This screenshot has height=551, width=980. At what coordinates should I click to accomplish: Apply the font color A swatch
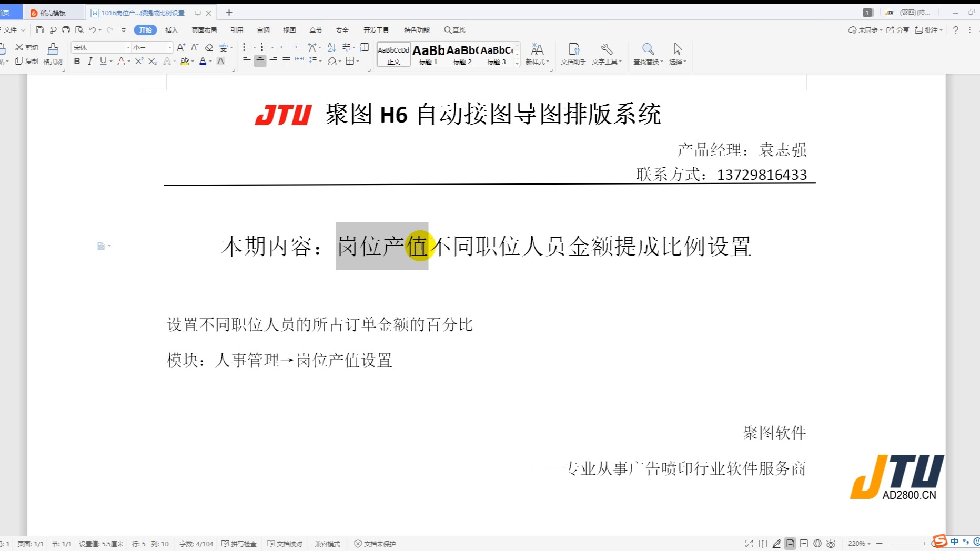(x=203, y=61)
